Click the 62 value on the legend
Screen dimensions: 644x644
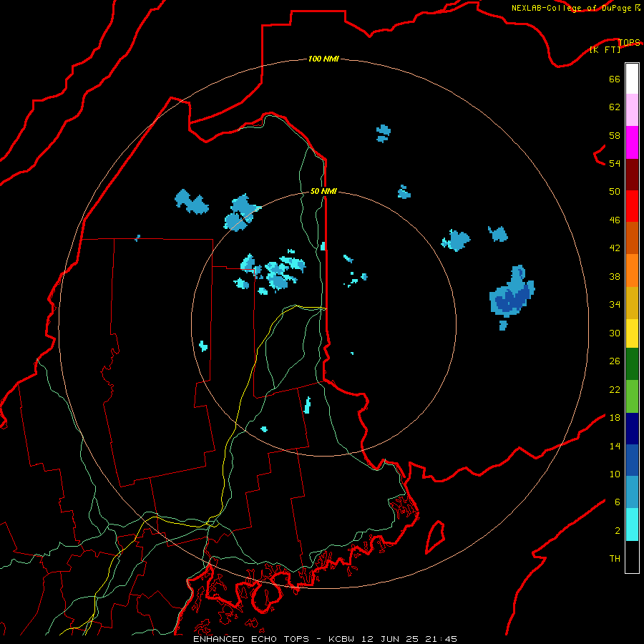pyautogui.click(x=615, y=107)
